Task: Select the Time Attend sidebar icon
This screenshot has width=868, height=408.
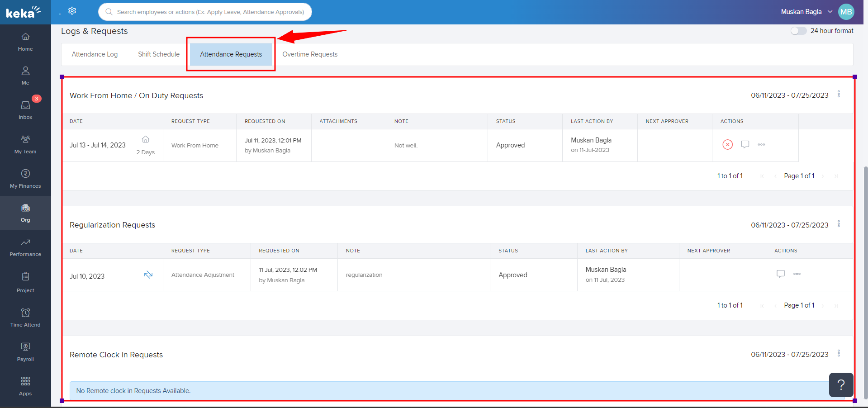Action: [x=25, y=316]
